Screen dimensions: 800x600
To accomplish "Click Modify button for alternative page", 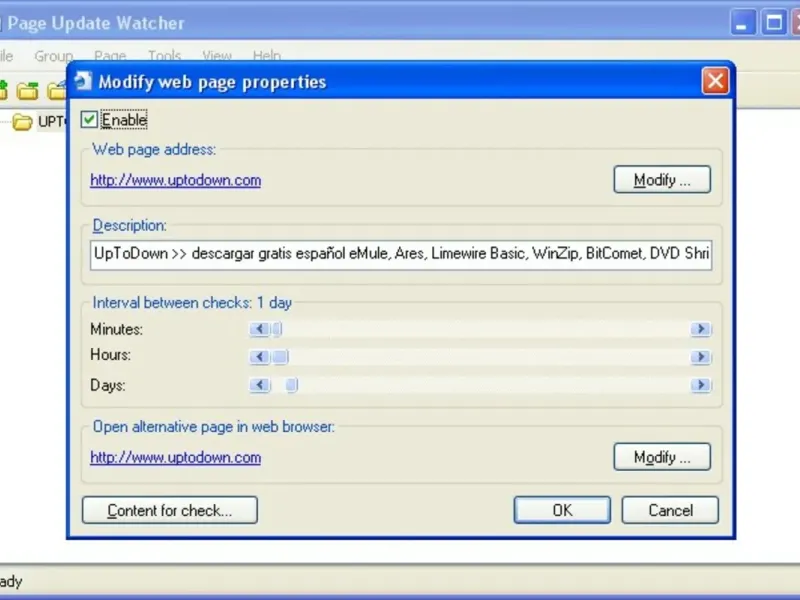I will [662, 457].
